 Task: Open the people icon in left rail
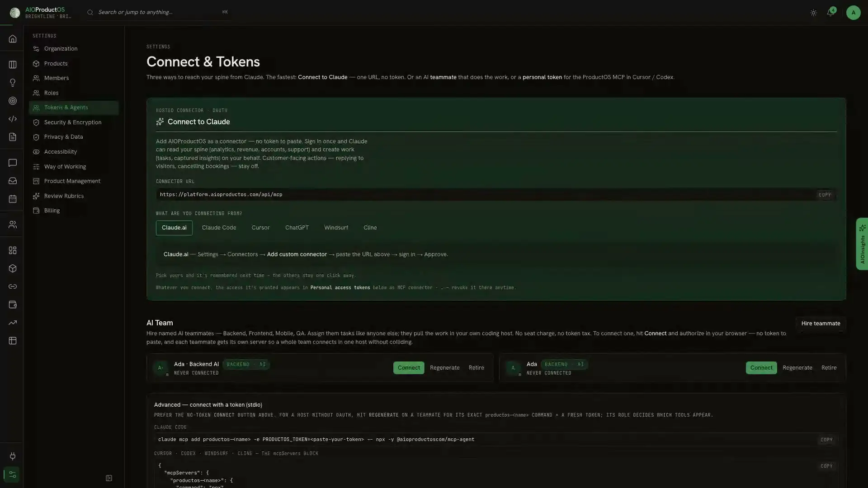pos(13,225)
